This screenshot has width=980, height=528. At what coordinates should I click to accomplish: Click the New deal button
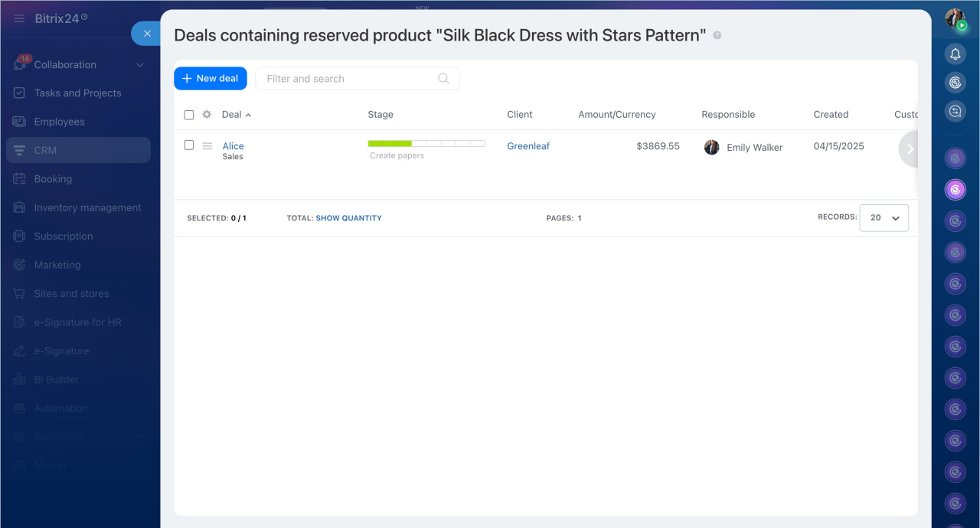(x=211, y=79)
